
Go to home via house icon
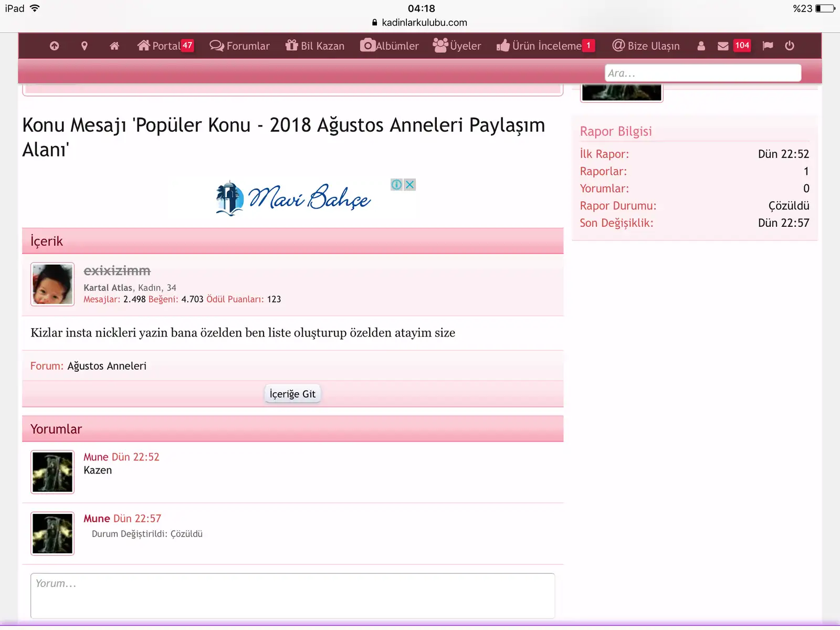point(114,46)
